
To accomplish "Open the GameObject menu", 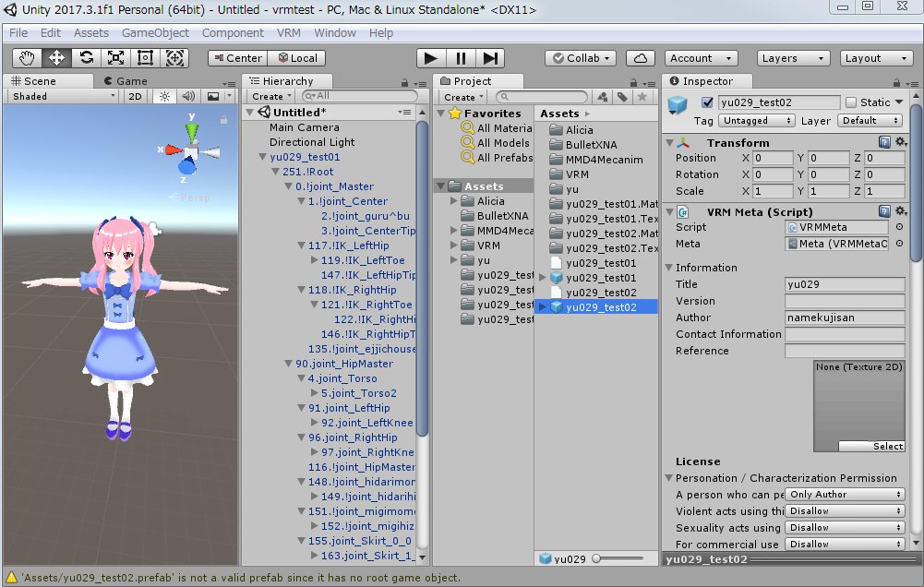I will 156,33.
